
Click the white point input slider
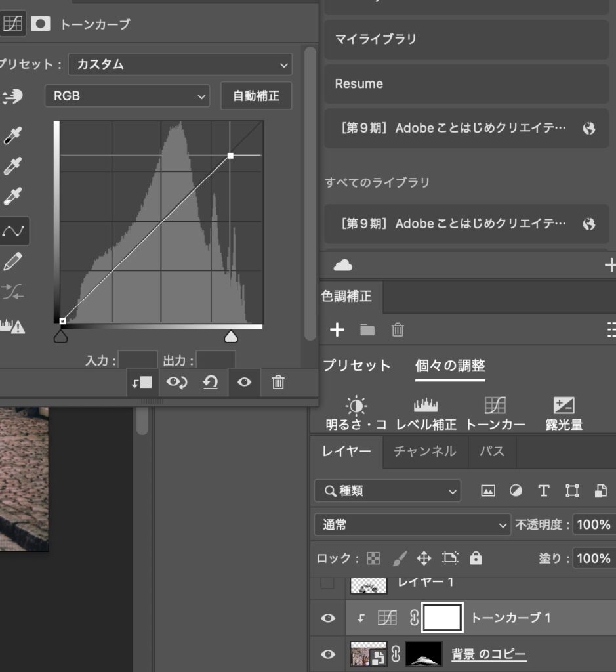point(230,337)
